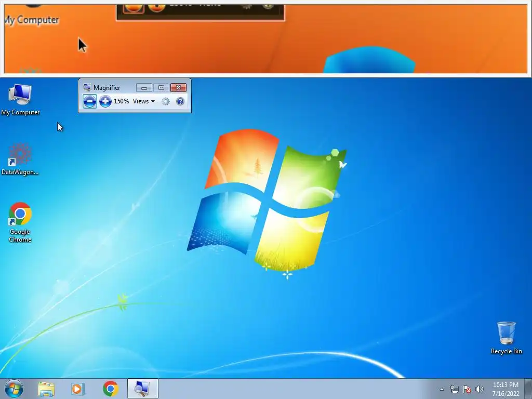The width and height of the screenshot is (532, 399).
Task: Open the volume speaker tray icon
Action: (479, 389)
